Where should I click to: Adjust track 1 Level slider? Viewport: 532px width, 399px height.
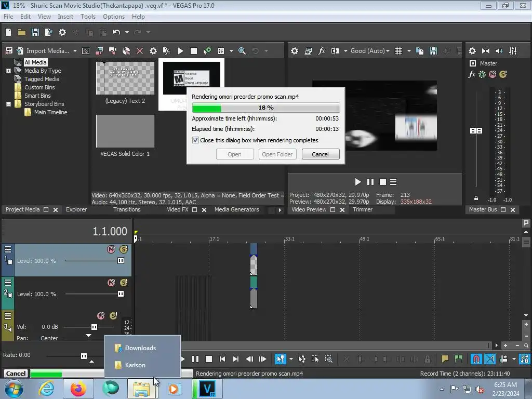click(x=121, y=261)
